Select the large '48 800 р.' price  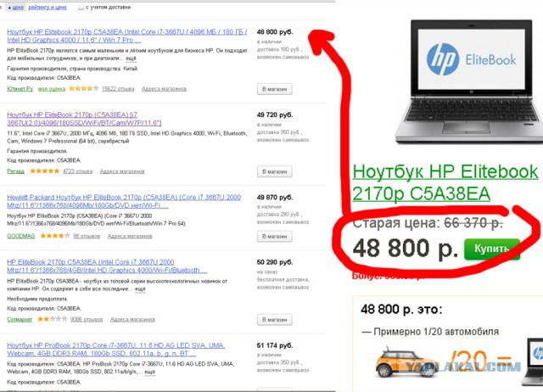pos(405,249)
